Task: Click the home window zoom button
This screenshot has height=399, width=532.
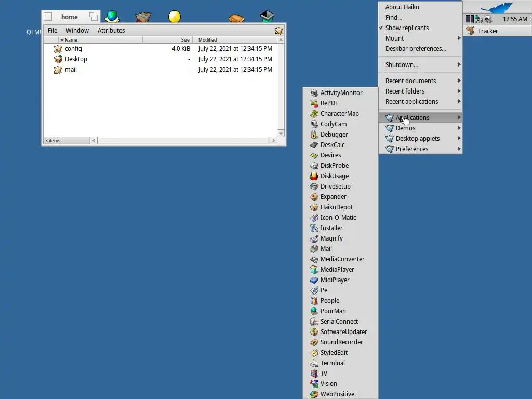Action: [x=94, y=16]
